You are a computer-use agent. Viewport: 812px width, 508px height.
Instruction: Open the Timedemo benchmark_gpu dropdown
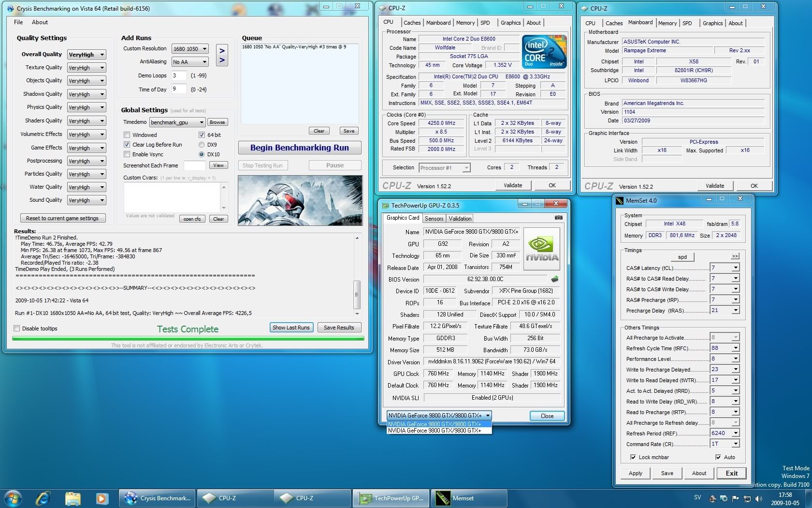pyautogui.click(x=177, y=122)
